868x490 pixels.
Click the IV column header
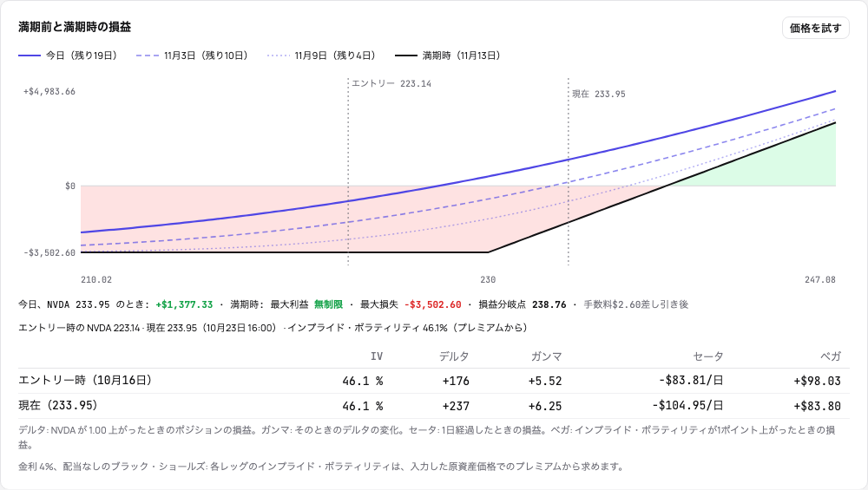point(377,356)
